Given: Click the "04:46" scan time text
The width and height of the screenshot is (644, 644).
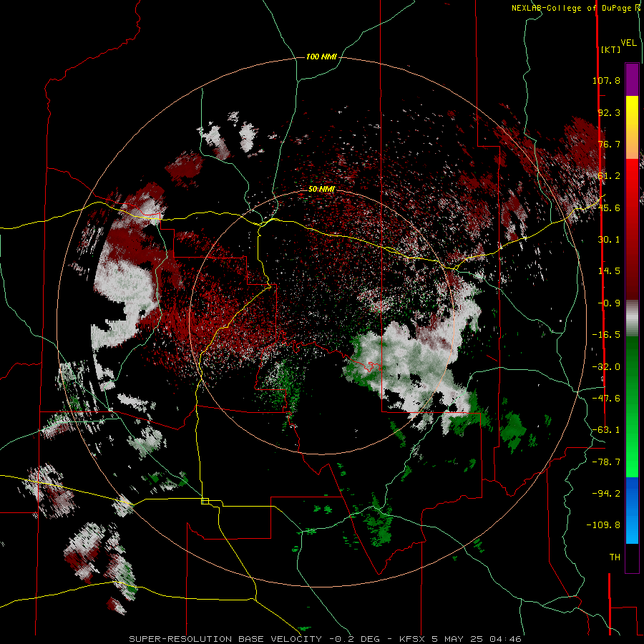Looking at the screenshot, I should (x=507, y=639).
